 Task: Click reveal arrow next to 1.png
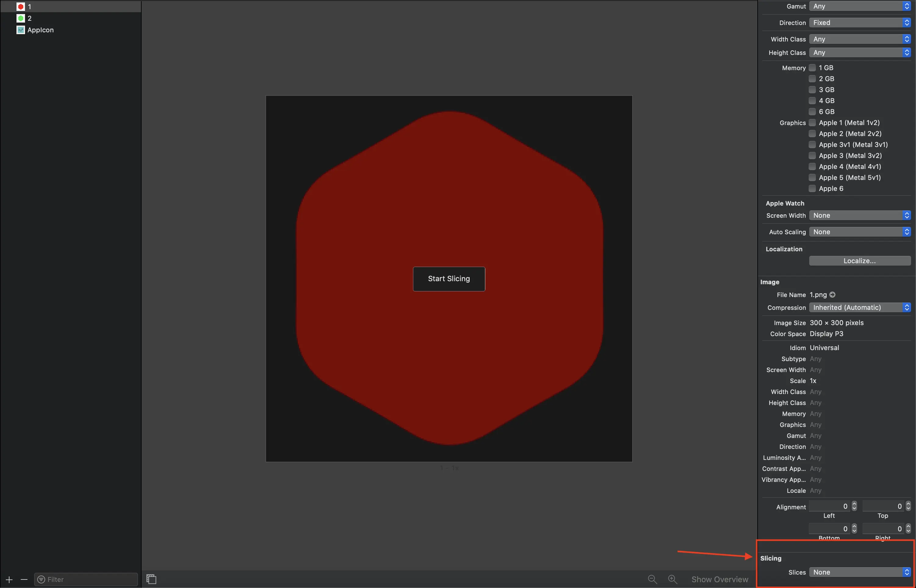click(832, 295)
